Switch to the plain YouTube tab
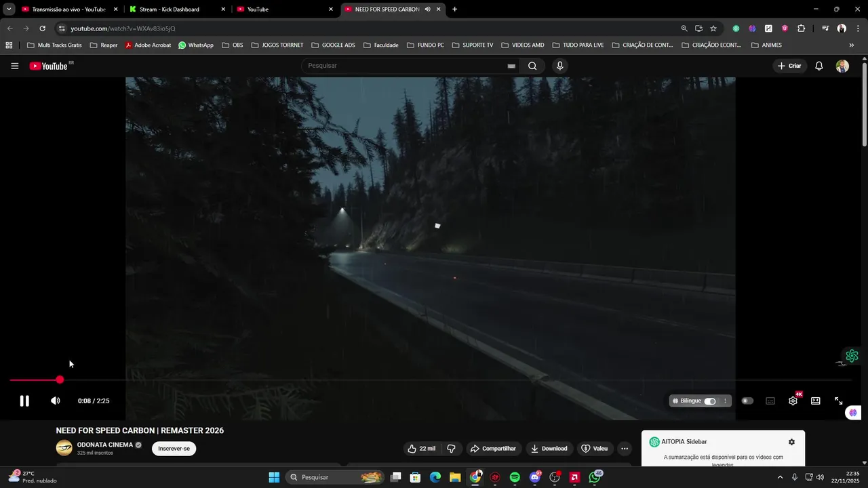868x488 pixels. [x=285, y=9]
